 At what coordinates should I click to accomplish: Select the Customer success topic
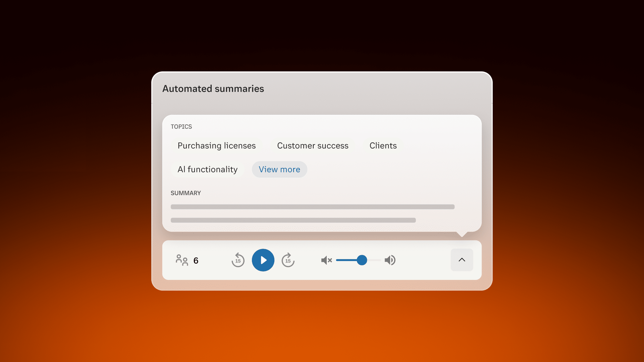(313, 145)
